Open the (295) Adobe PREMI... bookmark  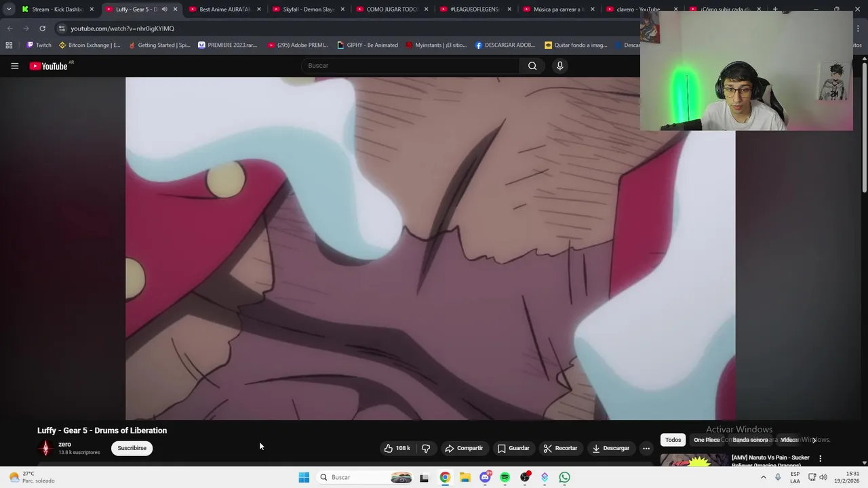(298, 45)
